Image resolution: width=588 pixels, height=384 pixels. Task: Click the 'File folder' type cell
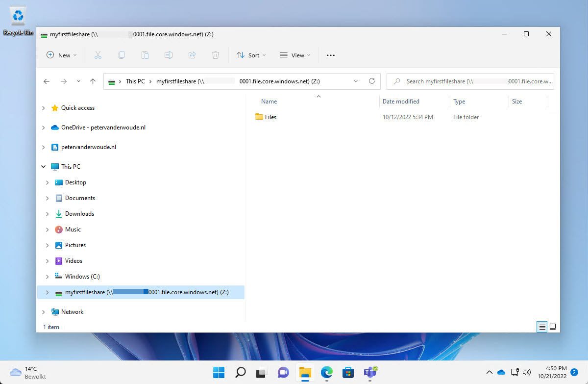pyautogui.click(x=466, y=117)
